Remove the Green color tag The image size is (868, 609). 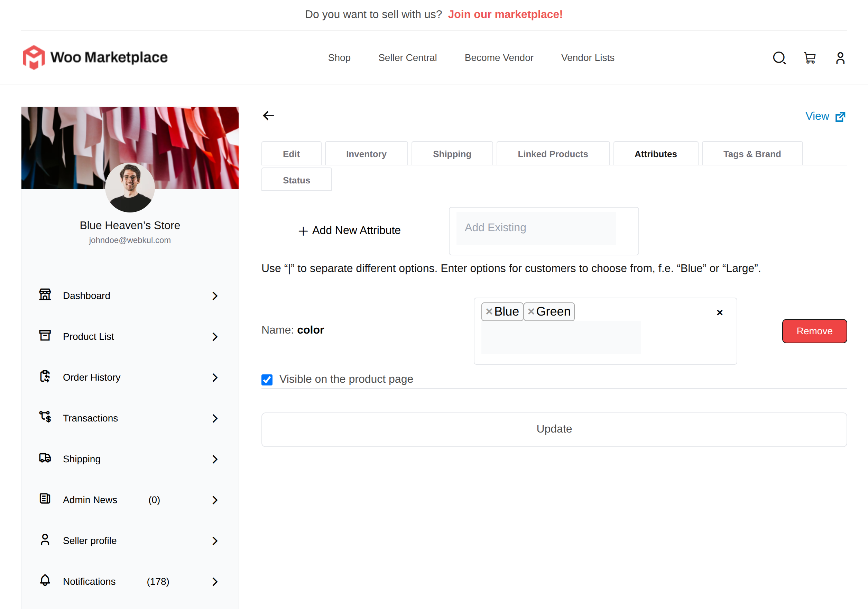point(531,311)
